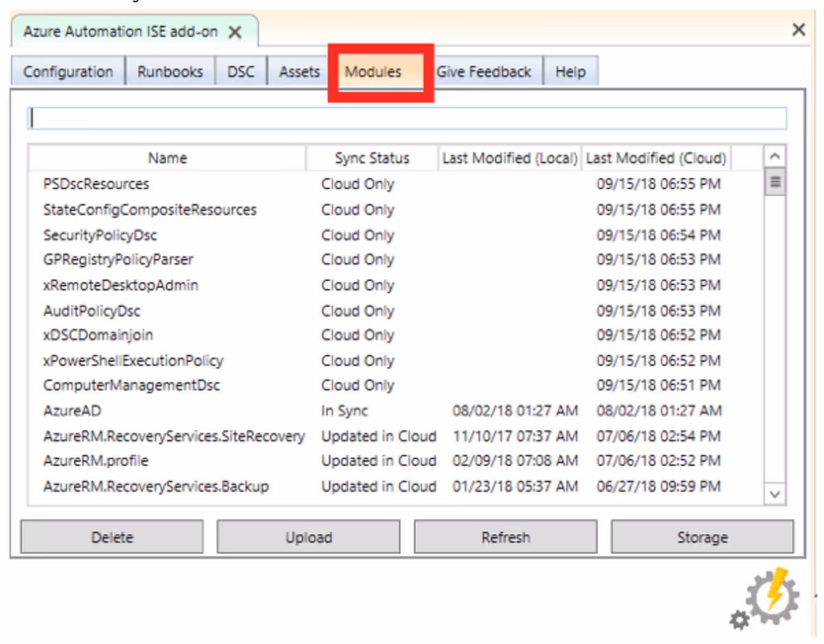Click Cloud Only status for PSDscResources
The image size is (824, 644).
(x=358, y=184)
